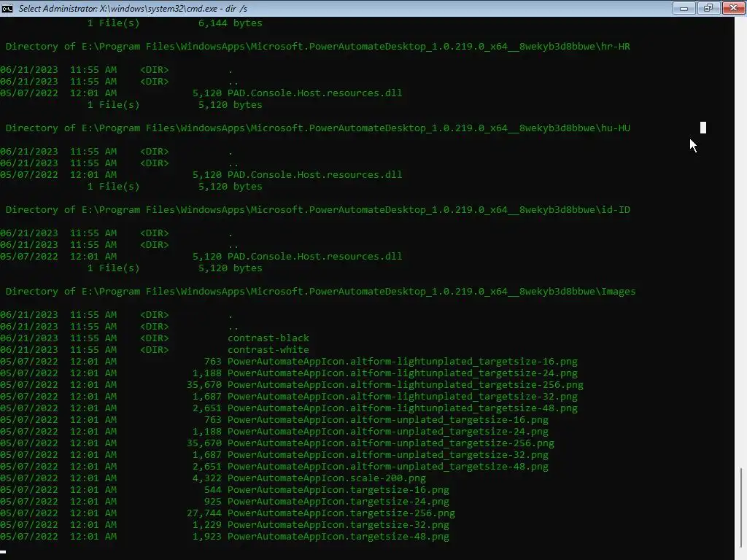This screenshot has height=560, width=747.
Task: Minimize the Administrator cmd.exe window
Action: [684, 8]
